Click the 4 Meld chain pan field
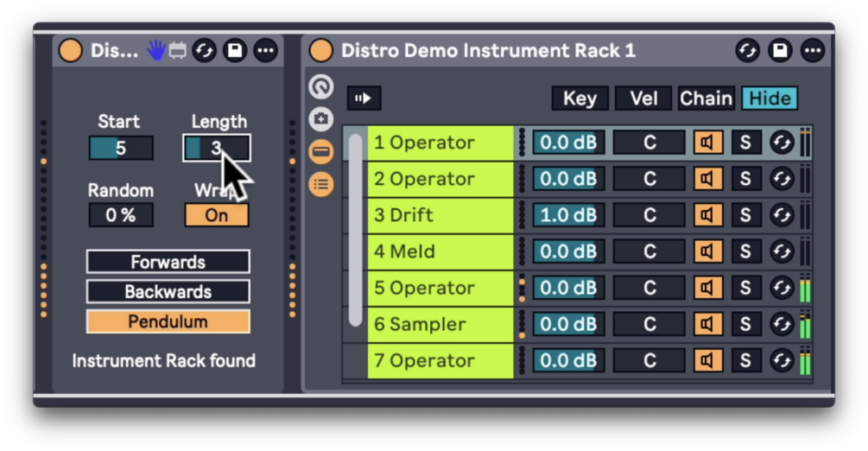This screenshot has height=451, width=868. tap(649, 251)
